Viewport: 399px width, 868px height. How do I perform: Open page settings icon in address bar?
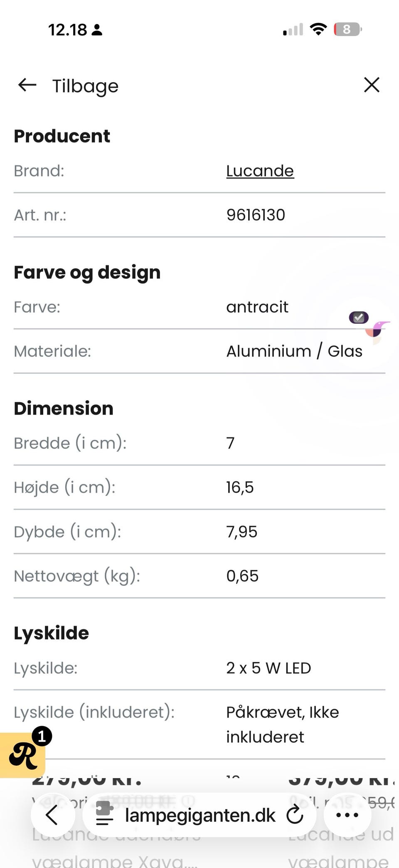104,814
